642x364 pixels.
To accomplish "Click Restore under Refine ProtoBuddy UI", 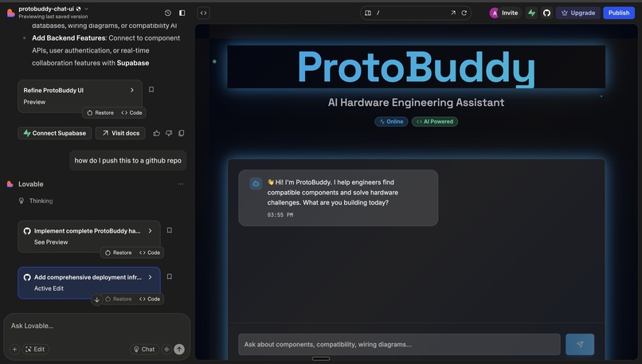I will tap(100, 113).
